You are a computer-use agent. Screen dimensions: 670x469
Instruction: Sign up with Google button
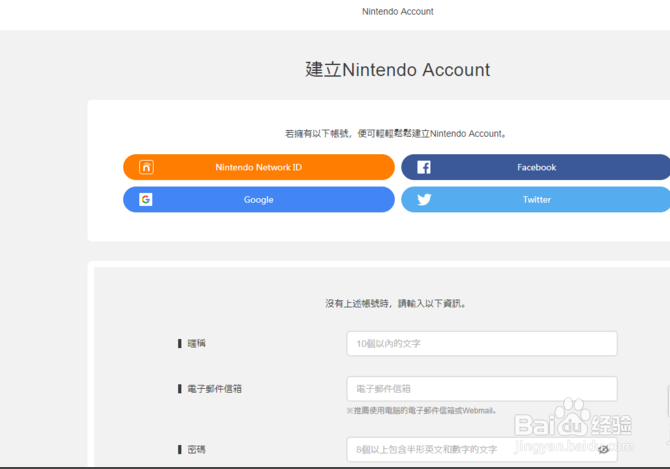click(x=259, y=199)
